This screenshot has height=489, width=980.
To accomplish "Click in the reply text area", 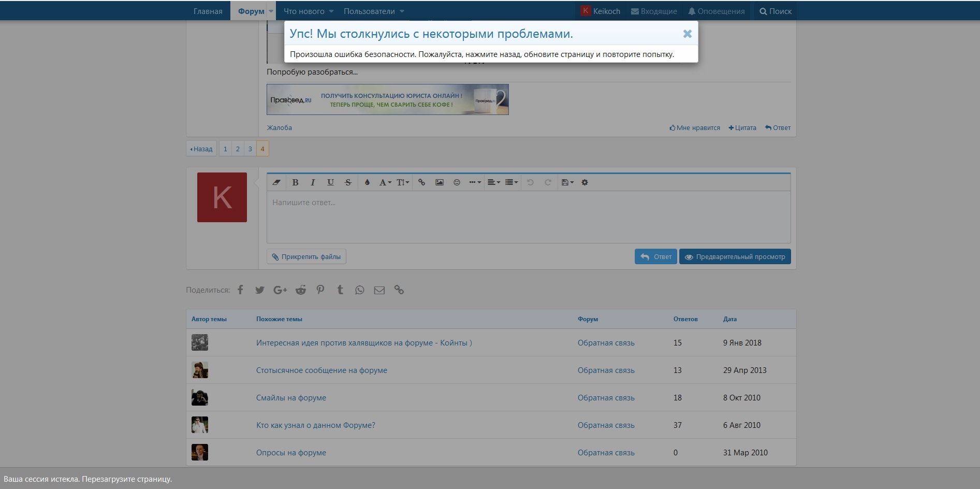I will tap(528, 218).
